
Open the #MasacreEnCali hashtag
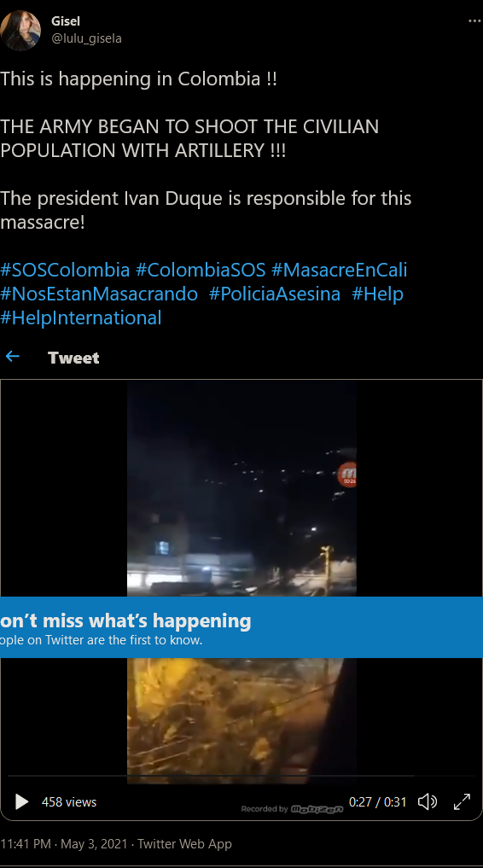click(339, 271)
